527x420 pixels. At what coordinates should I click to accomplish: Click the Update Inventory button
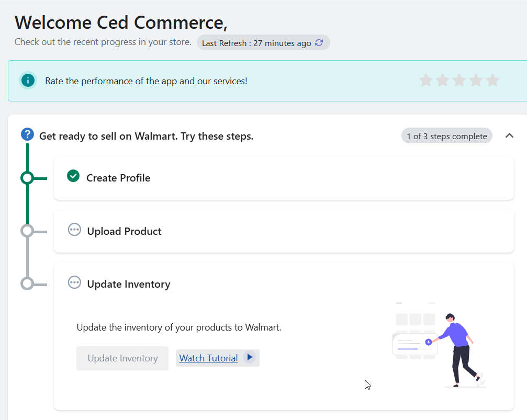click(x=122, y=358)
